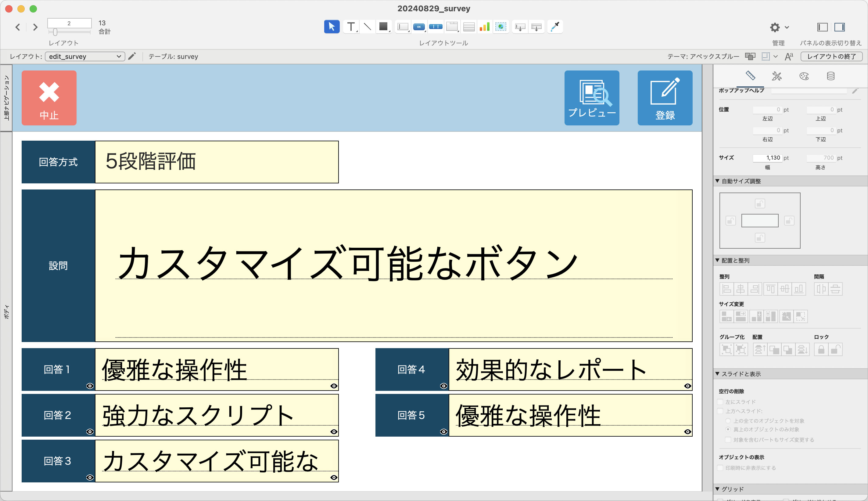Open dropdown arrow beside guides icon
The height and width of the screenshot is (501, 868).
point(776,56)
